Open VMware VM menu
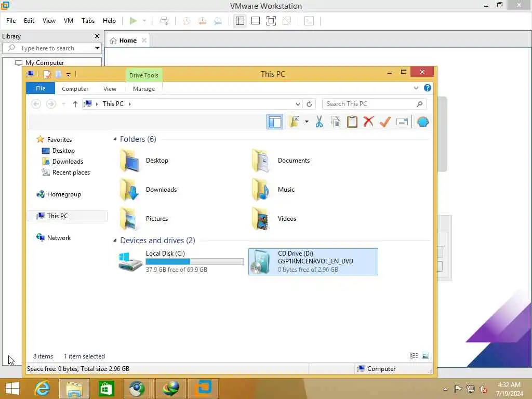532x399 pixels. pos(69,21)
